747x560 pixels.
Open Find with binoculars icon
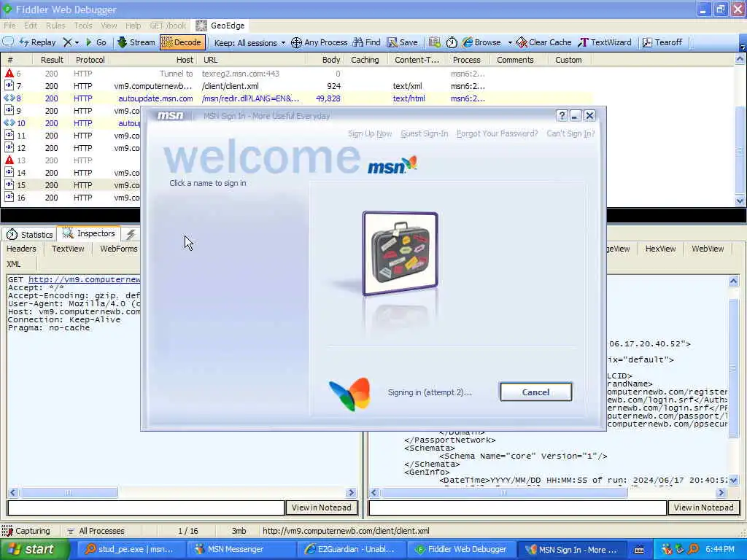(367, 42)
